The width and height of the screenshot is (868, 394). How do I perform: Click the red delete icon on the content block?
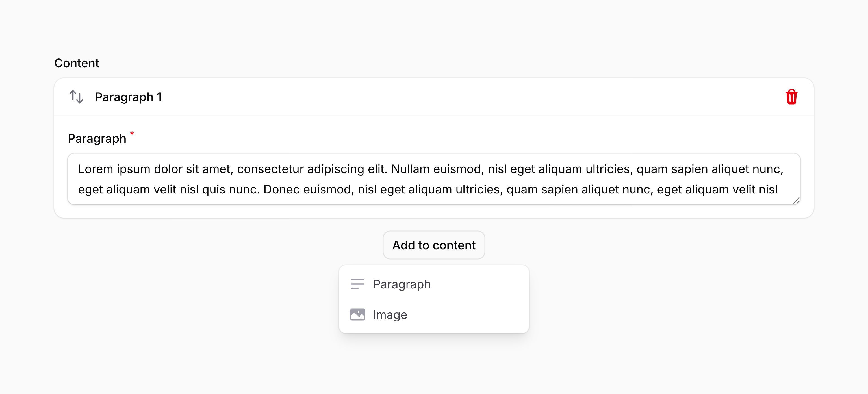pos(791,97)
